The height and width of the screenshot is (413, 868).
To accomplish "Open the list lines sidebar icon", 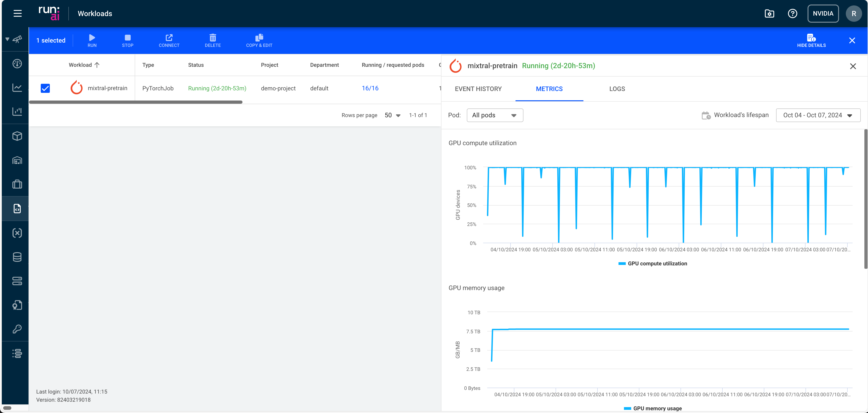I will tap(17, 353).
